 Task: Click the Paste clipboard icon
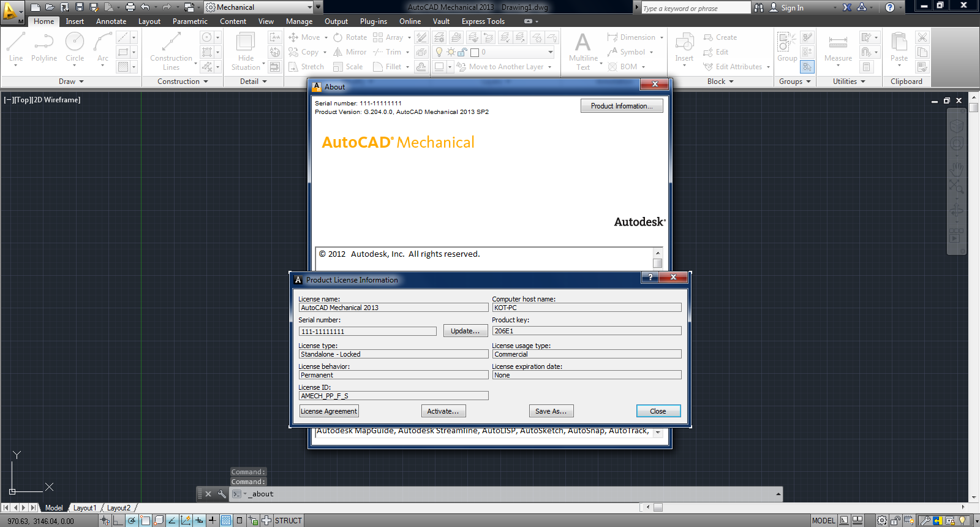pos(899,48)
